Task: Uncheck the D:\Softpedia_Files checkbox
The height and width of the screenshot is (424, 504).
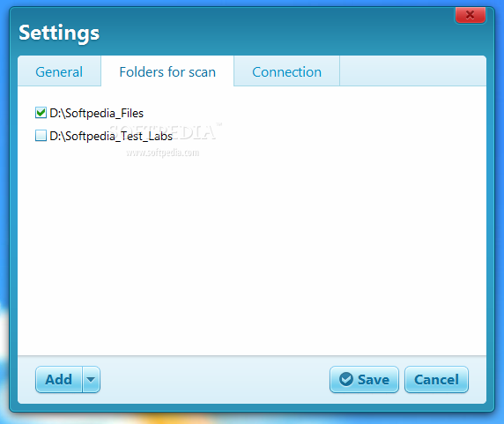Action: pyautogui.click(x=41, y=113)
